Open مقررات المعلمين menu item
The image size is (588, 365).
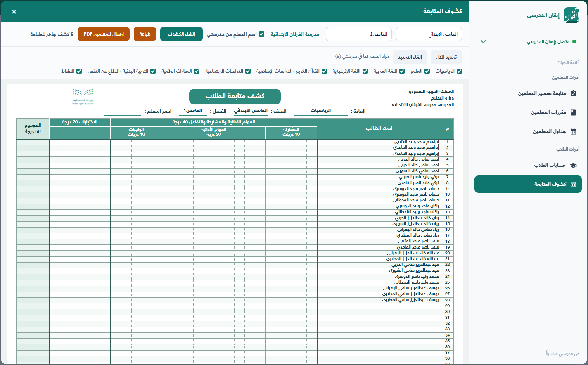(528, 112)
